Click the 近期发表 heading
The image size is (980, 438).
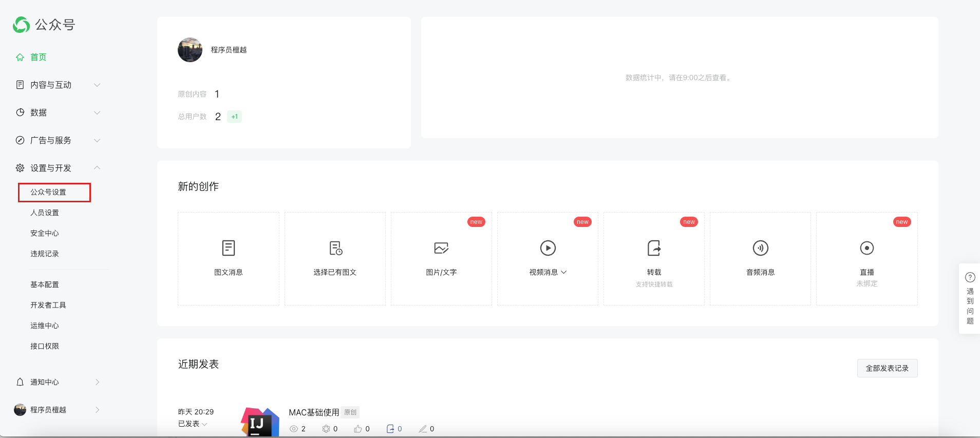tap(198, 364)
